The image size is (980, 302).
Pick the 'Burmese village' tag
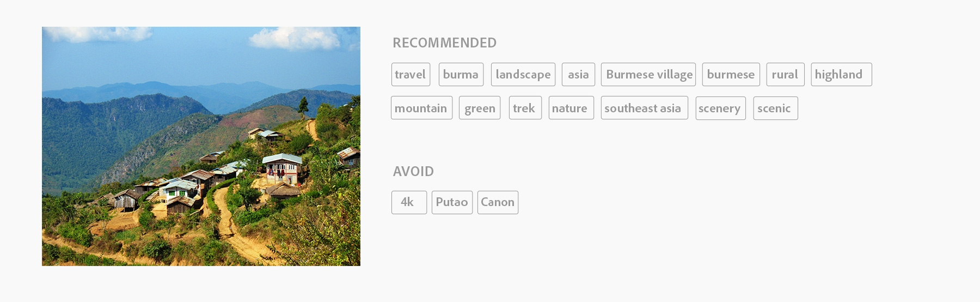pyautogui.click(x=648, y=75)
